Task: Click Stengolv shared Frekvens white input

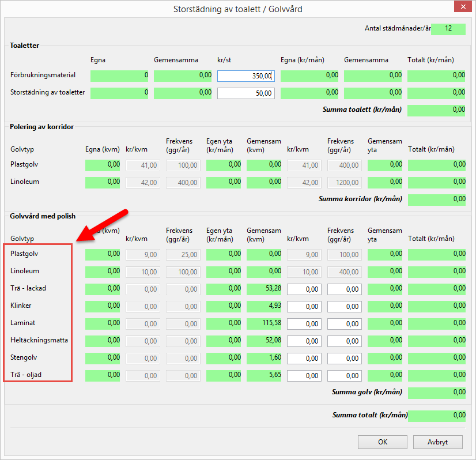Action: (x=344, y=358)
